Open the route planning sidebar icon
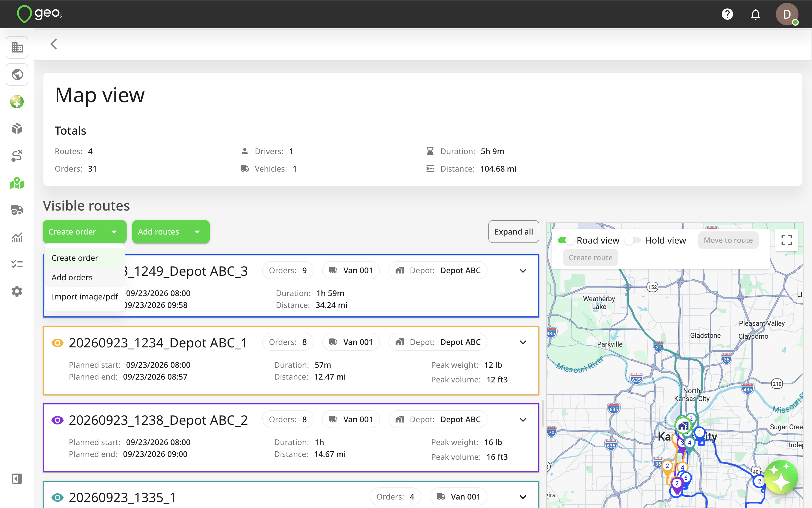The height and width of the screenshot is (508, 812). pyautogui.click(x=17, y=156)
